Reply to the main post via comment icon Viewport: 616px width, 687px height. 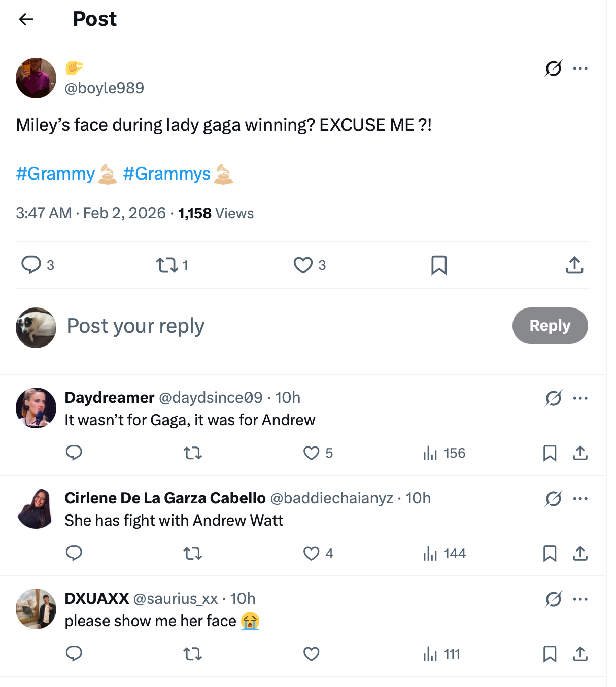tap(31, 265)
